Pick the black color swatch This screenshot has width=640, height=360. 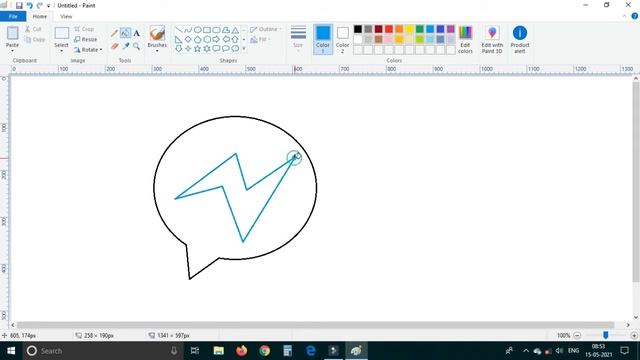pyautogui.click(x=358, y=29)
